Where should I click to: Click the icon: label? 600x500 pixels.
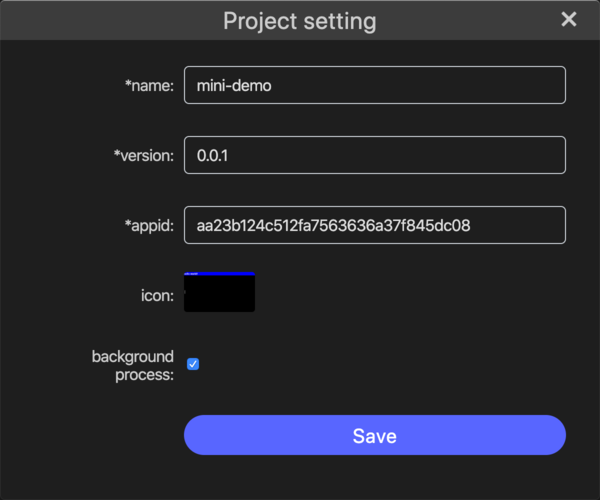point(157,296)
